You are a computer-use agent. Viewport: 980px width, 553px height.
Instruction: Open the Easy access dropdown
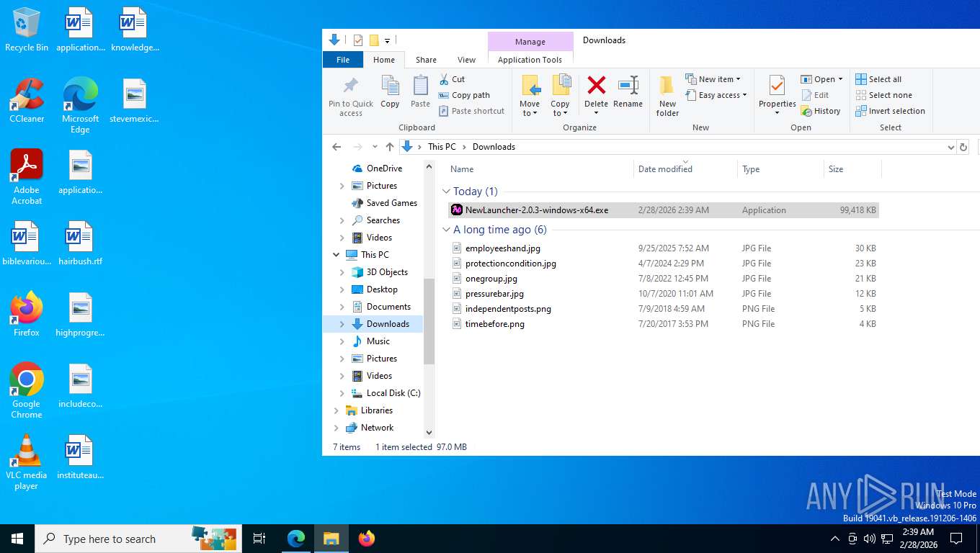click(x=716, y=95)
